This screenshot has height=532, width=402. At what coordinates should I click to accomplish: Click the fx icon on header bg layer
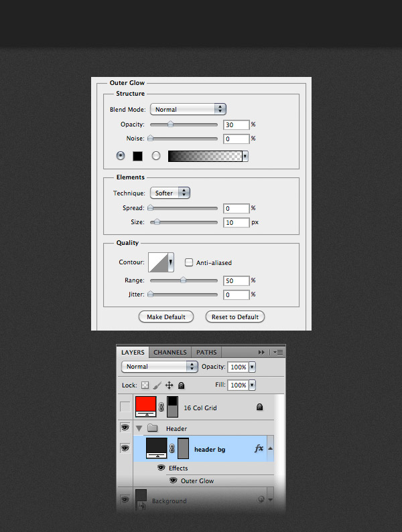click(x=259, y=448)
